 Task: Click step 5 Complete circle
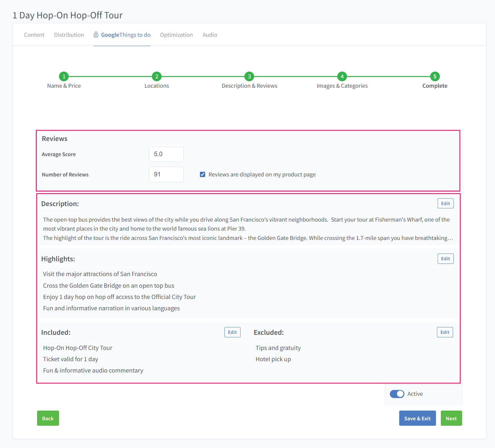[435, 76]
